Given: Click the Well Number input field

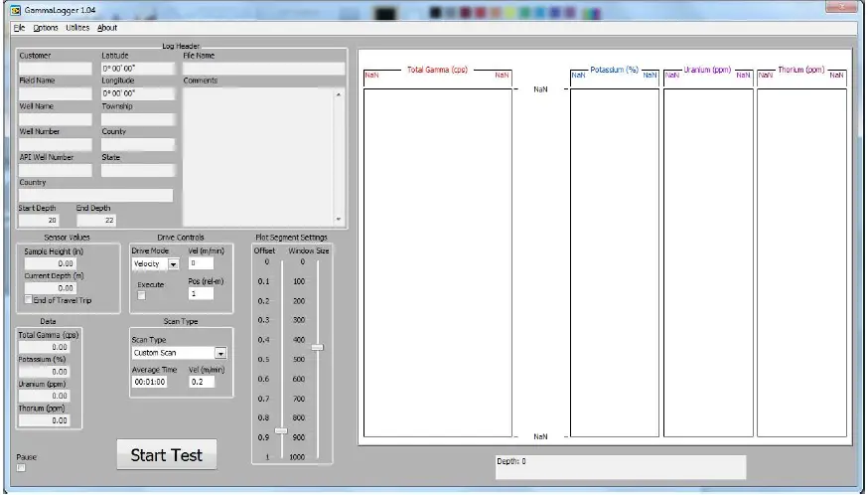Looking at the screenshot, I should [x=56, y=145].
